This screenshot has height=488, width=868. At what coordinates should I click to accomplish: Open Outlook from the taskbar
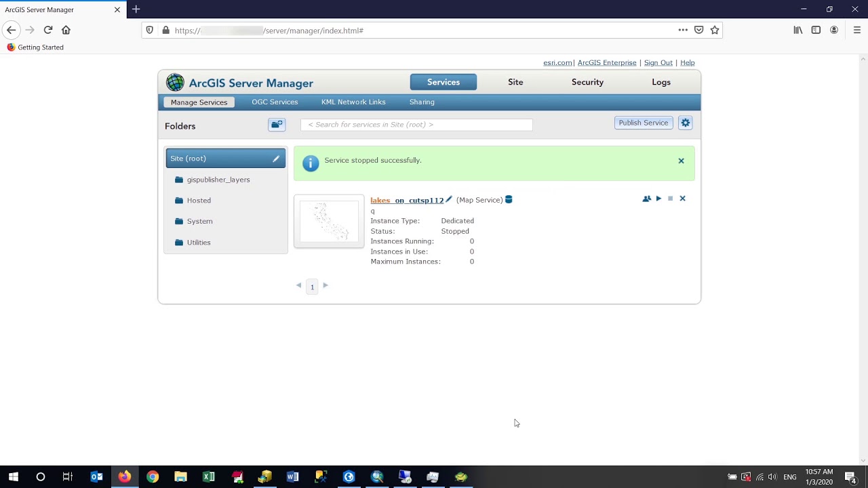(x=96, y=477)
